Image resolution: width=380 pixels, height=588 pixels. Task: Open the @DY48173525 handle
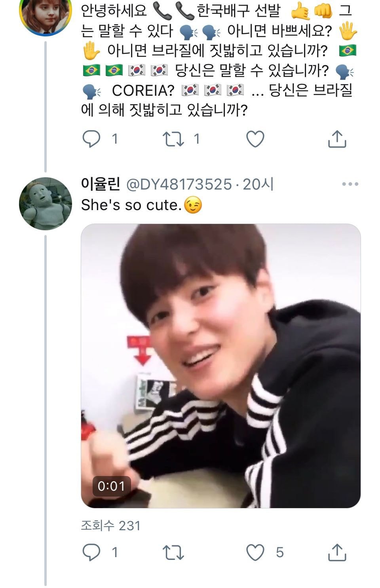(x=179, y=184)
